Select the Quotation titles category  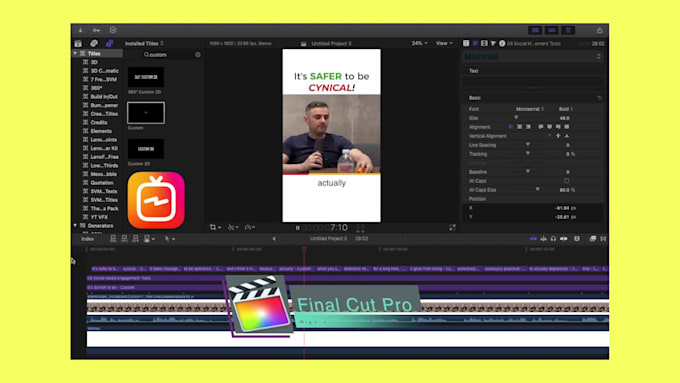pos(102,183)
